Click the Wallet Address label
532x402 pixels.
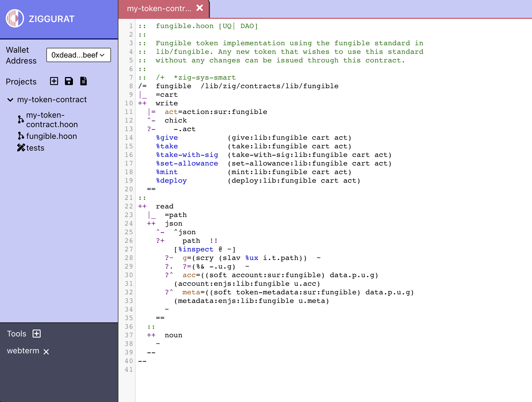(21, 55)
